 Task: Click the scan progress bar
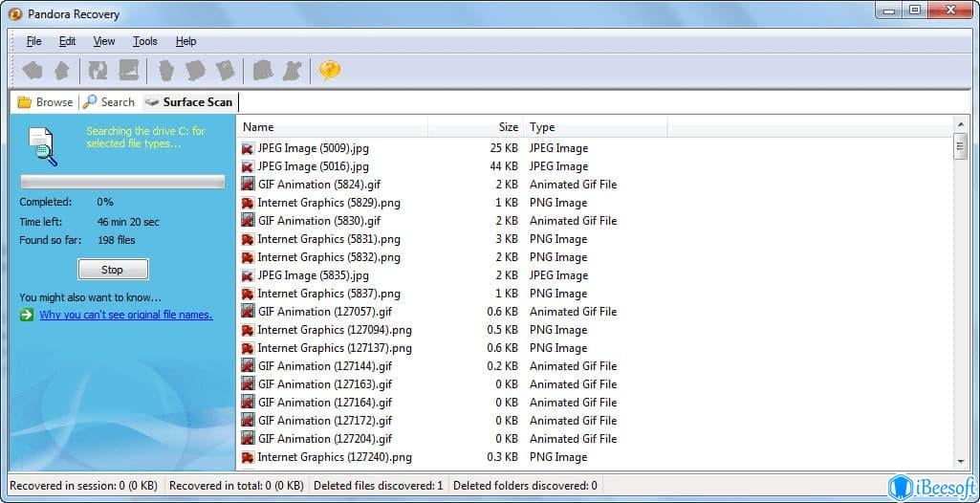tap(122, 182)
